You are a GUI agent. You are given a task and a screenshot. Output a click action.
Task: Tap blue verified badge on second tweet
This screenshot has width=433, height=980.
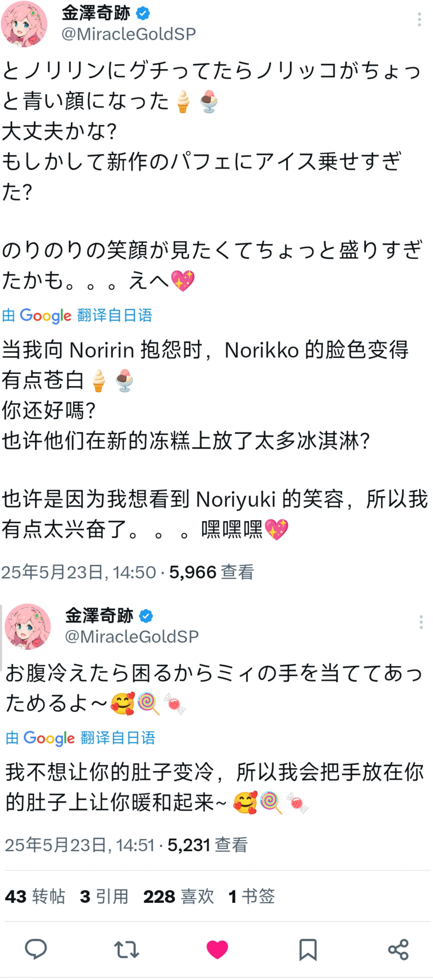(x=146, y=616)
